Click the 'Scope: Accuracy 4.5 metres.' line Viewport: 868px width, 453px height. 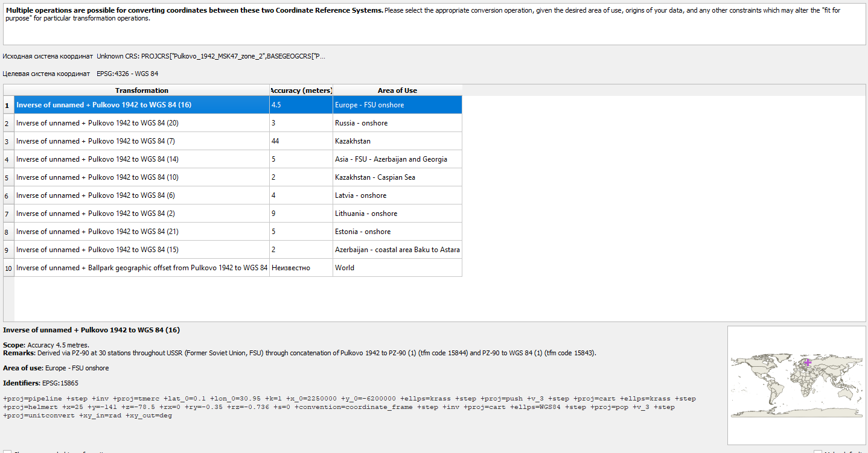coord(46,345)
